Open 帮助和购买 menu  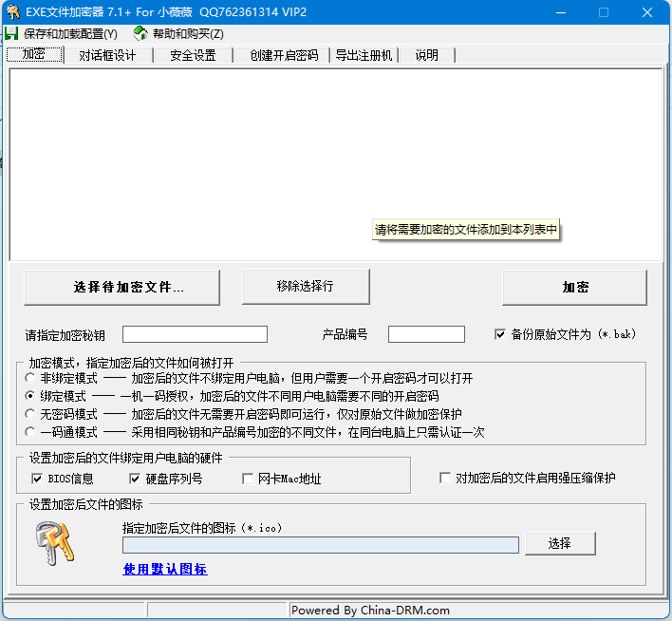187,34
